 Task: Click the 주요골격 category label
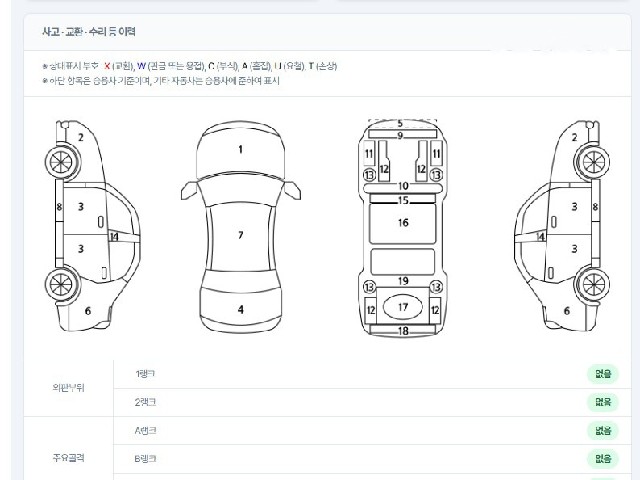point(68,458)
